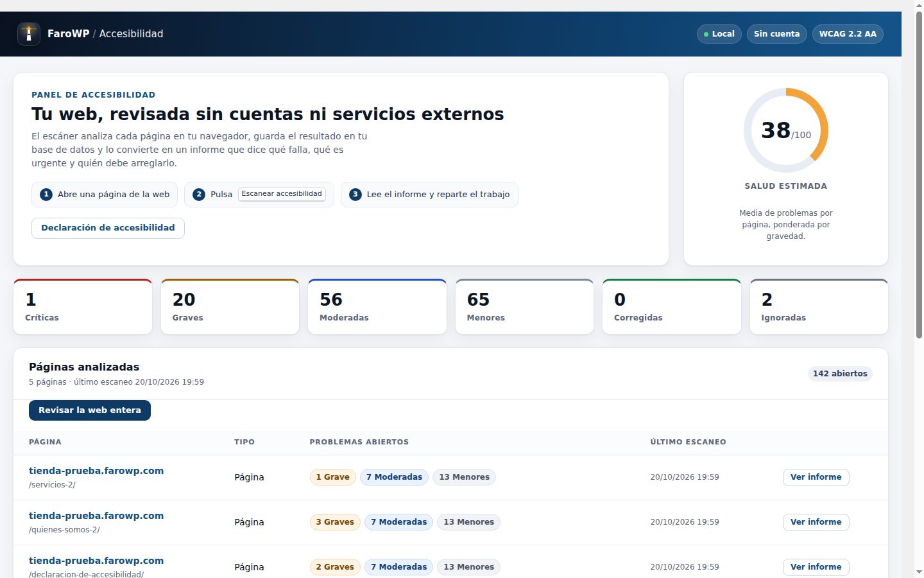Open tienda-prueba.farowp.com link for /declaracion-de-accesibilidad/
The height and width of the screenshot is (578, 924).
click(x=96, y=561)
